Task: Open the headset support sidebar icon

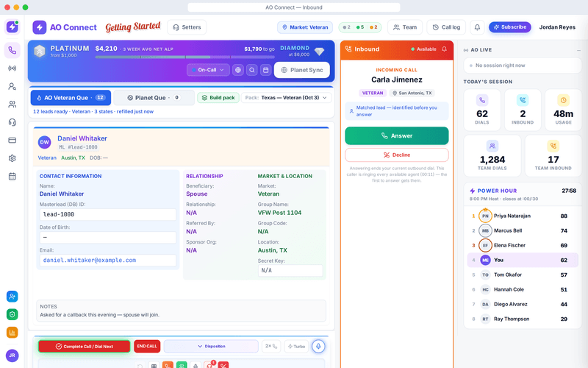Action: [12, 122]
